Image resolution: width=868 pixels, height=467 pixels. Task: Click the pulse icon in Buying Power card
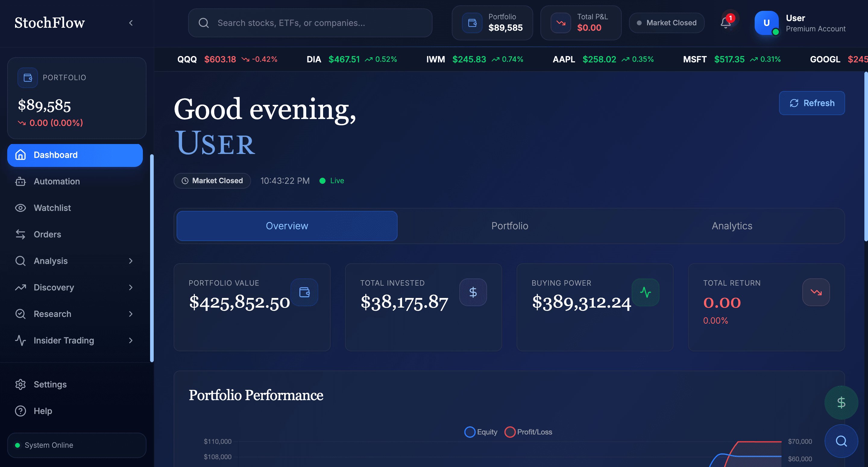(x=645, y=292)
